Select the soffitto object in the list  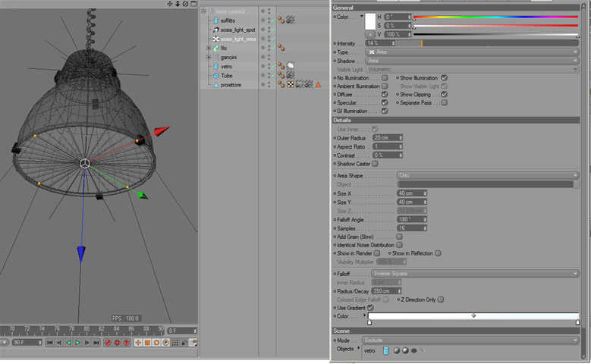coord(228,20)
